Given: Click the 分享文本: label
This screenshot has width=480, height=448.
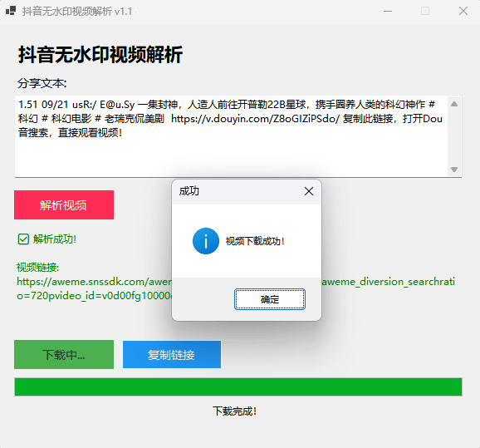Looking at the screenshot, I should pos(42,83).
